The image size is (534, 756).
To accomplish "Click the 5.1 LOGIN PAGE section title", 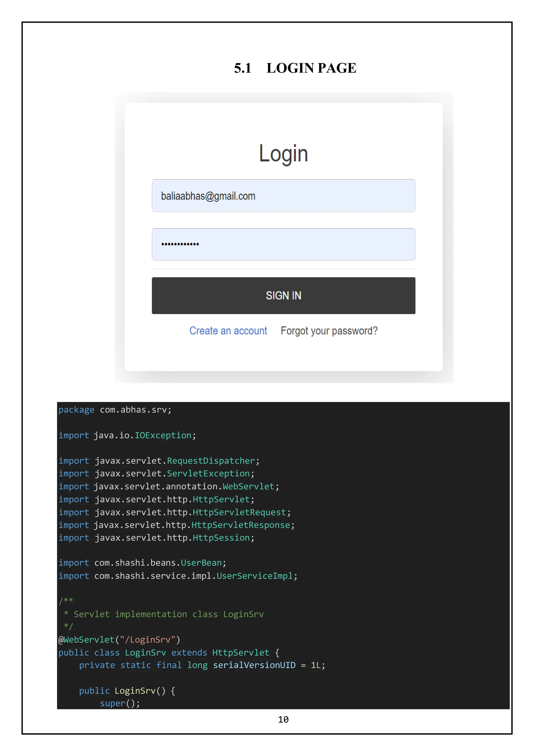I will click(295, 68).
